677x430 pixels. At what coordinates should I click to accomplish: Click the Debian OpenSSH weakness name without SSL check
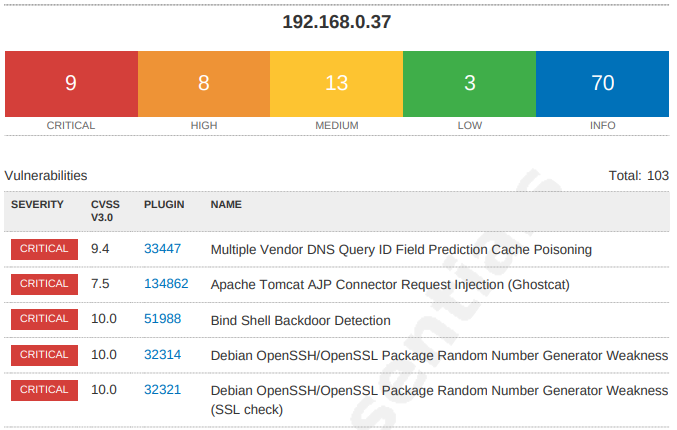click(x=440, y=355)
